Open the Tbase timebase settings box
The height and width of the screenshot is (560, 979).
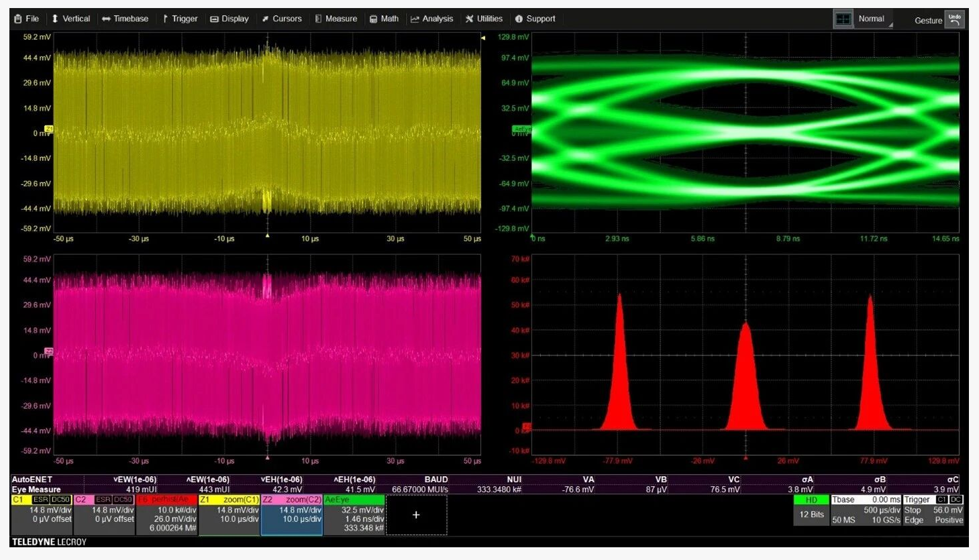(865, 510)
